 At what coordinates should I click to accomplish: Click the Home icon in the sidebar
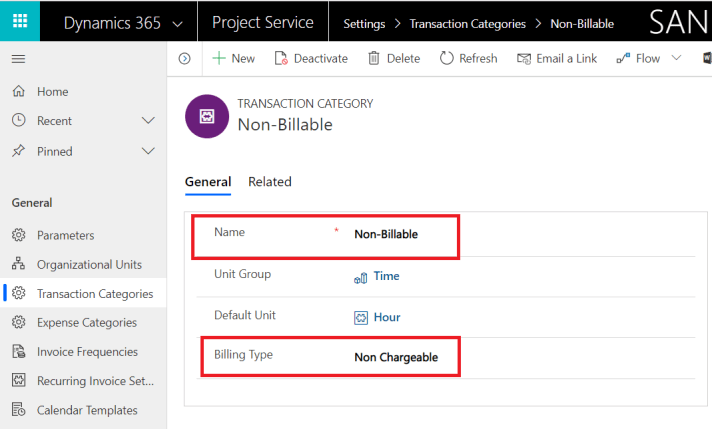tap(18, 91)
